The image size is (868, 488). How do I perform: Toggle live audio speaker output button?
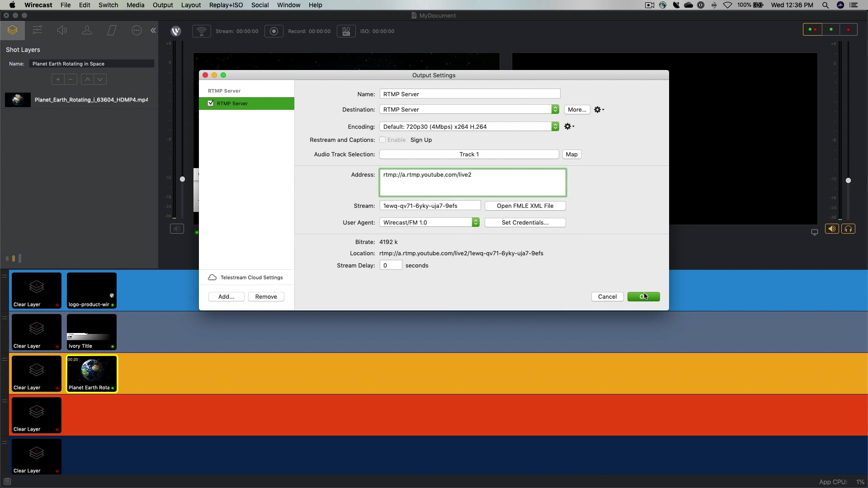click(832, 229)
